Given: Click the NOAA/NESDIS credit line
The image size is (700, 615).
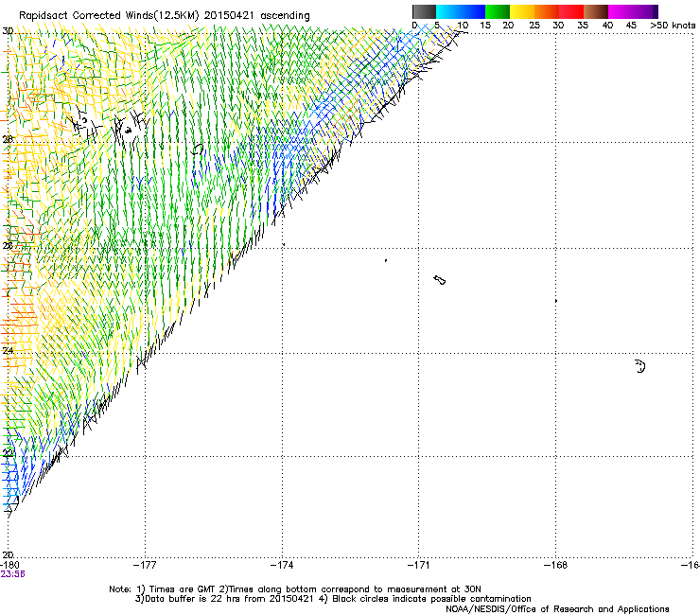Looking at the screenshot, I should (557, 609).
